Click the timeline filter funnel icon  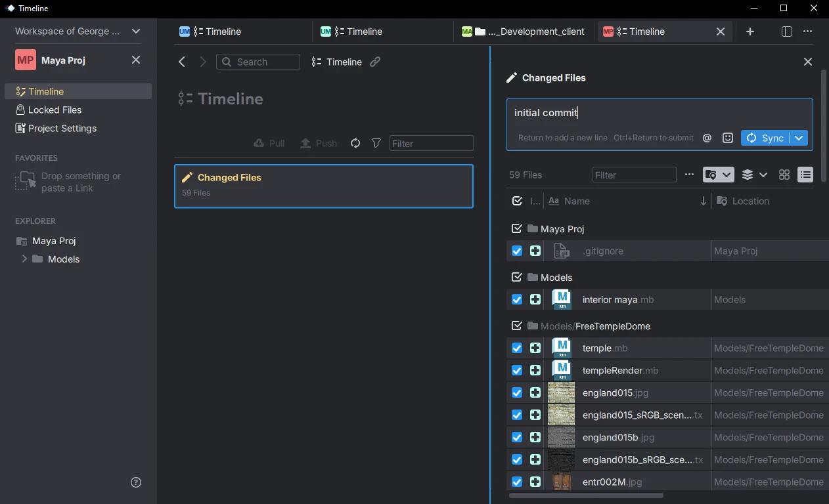pyautogui.click(x=376, y=143)
